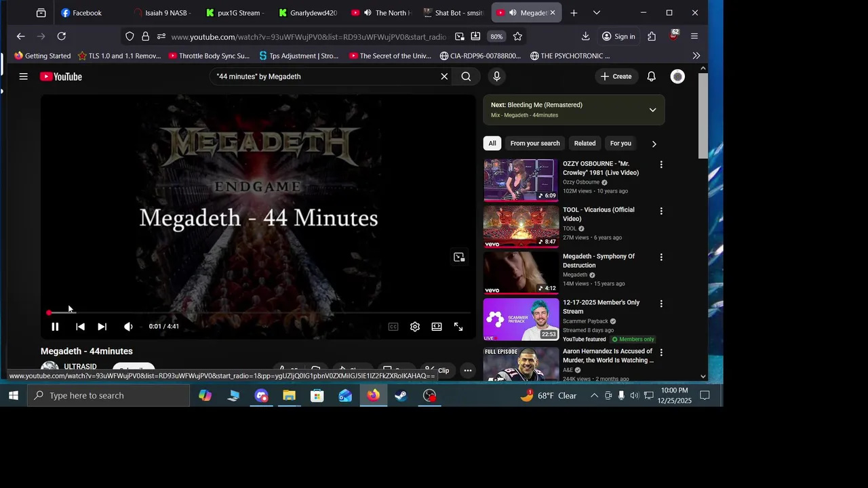Open the Symphony Of Destruction thumbnail
Image resolution: width=868 pixels, height=488 pixels.
point(521,273)
